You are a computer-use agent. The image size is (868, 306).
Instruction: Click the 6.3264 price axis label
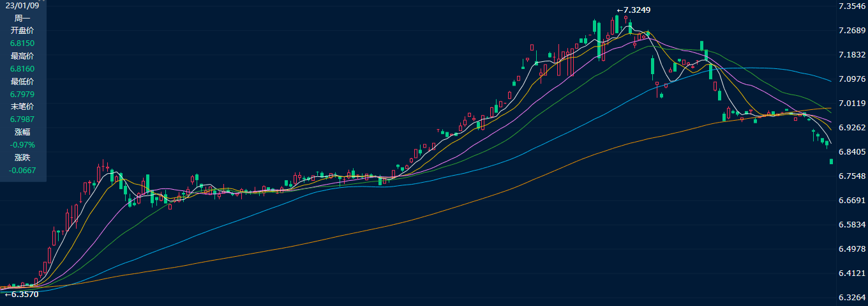click(852, 298)
